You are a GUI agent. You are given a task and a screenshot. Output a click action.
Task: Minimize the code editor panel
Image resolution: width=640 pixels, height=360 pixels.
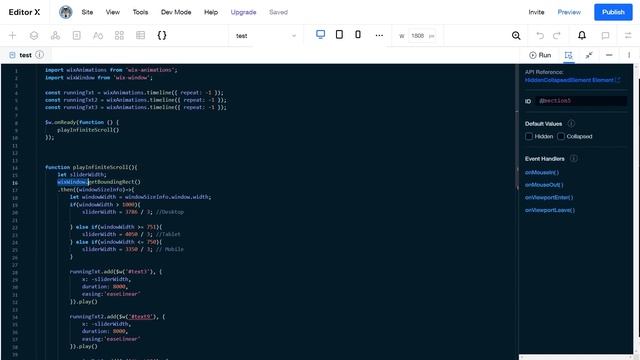609,55
